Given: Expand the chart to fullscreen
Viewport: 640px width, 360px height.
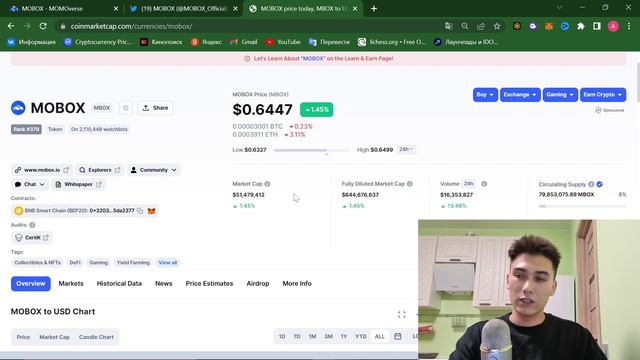Looking at the screenshot, I should 402,314.
